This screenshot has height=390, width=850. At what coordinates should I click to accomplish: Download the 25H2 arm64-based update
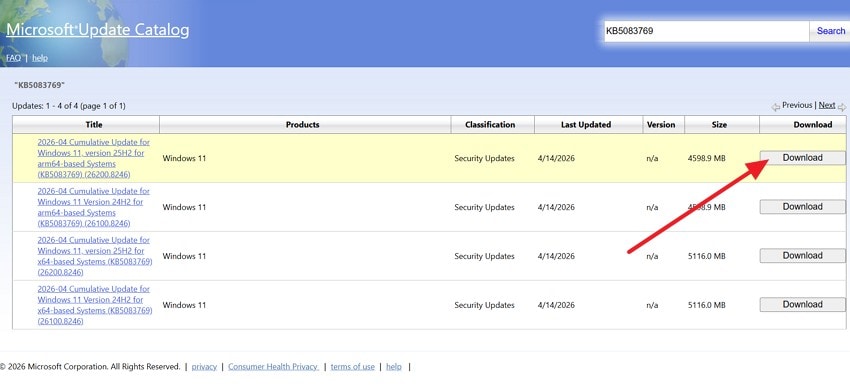802,158
